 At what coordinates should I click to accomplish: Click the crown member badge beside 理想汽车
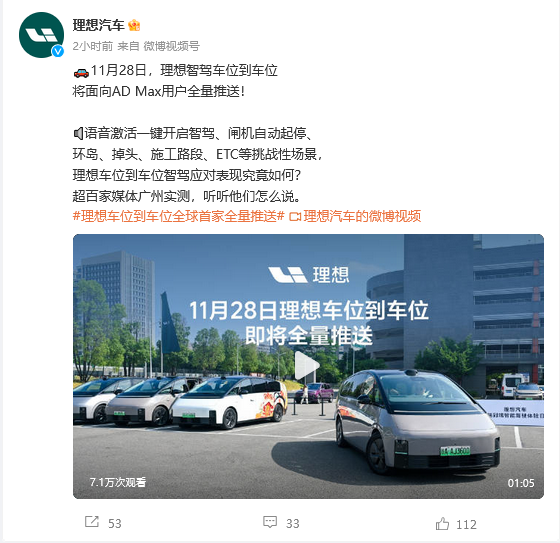click(x=134, y=25)
